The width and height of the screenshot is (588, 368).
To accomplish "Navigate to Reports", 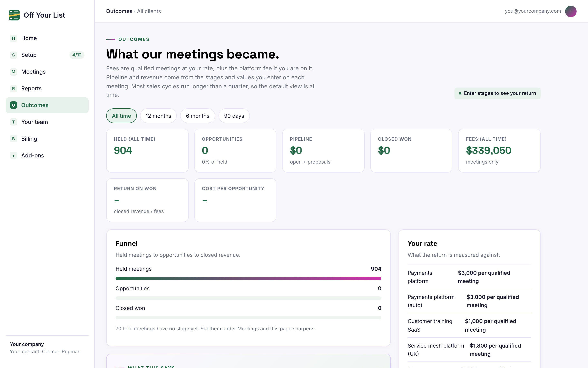I will (47, 89).
